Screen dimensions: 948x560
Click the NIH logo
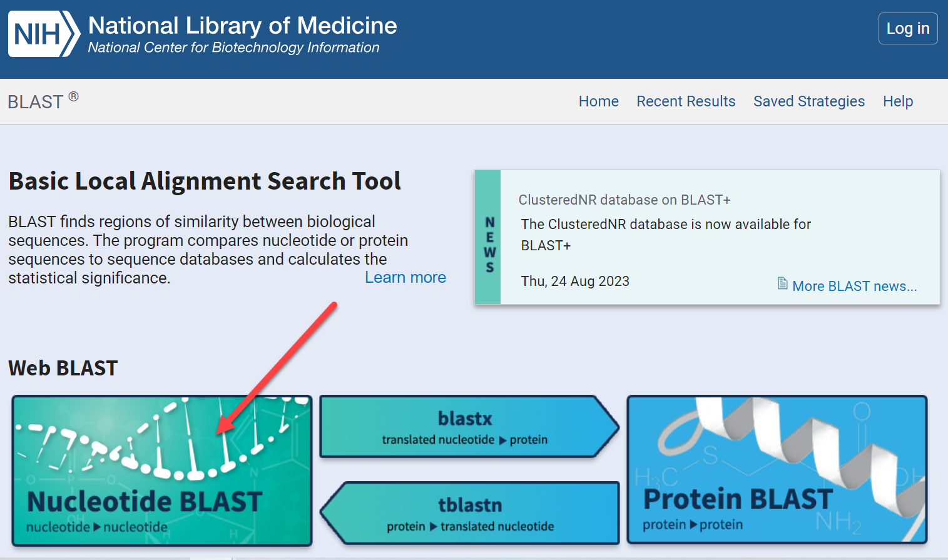pos(44,34)
